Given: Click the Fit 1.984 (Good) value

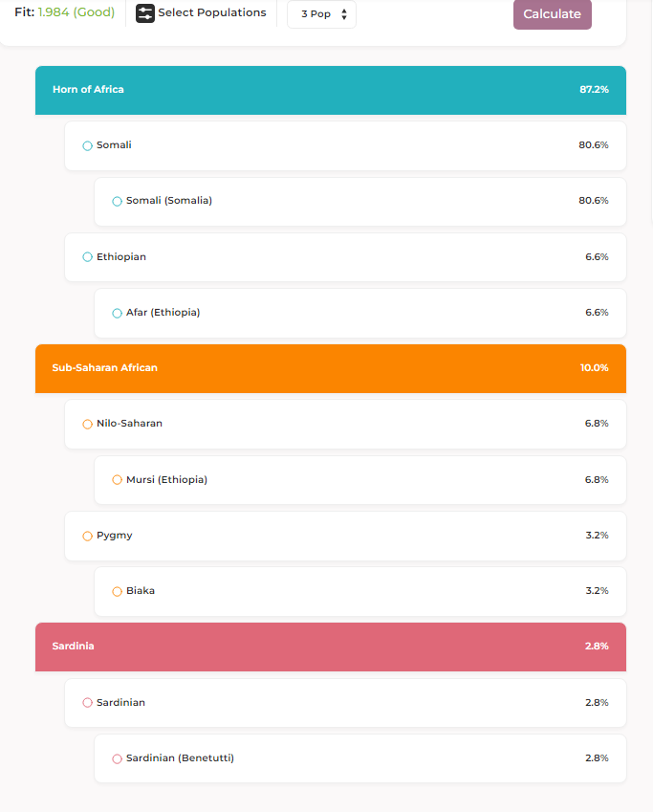Looking at the screenshot, I should click(76, 12).
